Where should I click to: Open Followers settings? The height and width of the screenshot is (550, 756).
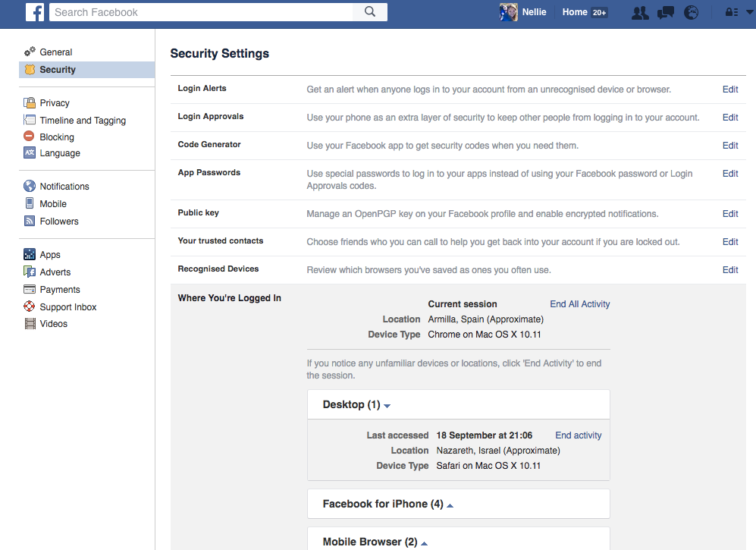point(59,221)
